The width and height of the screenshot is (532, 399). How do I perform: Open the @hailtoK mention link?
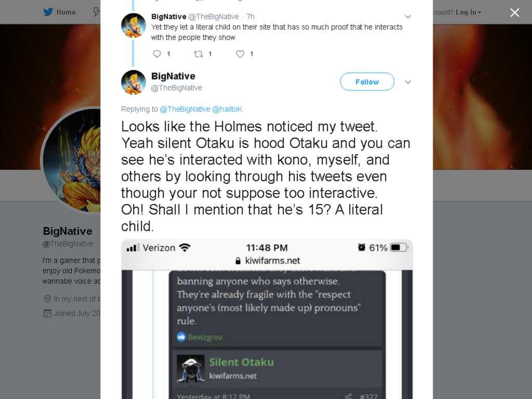228,109
